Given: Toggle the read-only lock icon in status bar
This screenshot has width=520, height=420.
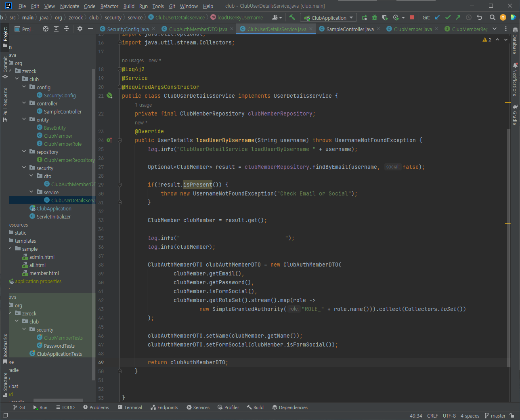Looking at the screenshot, I should pyautogui.click(x=512, y=416).
